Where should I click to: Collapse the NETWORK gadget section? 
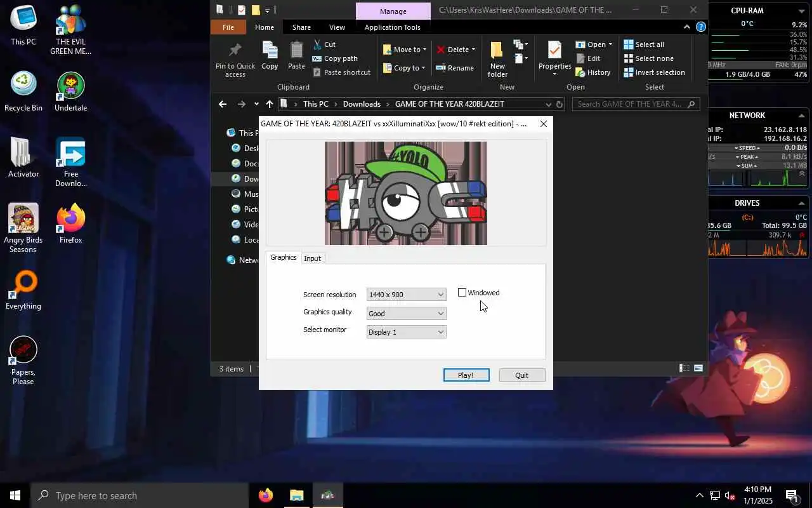802,116
